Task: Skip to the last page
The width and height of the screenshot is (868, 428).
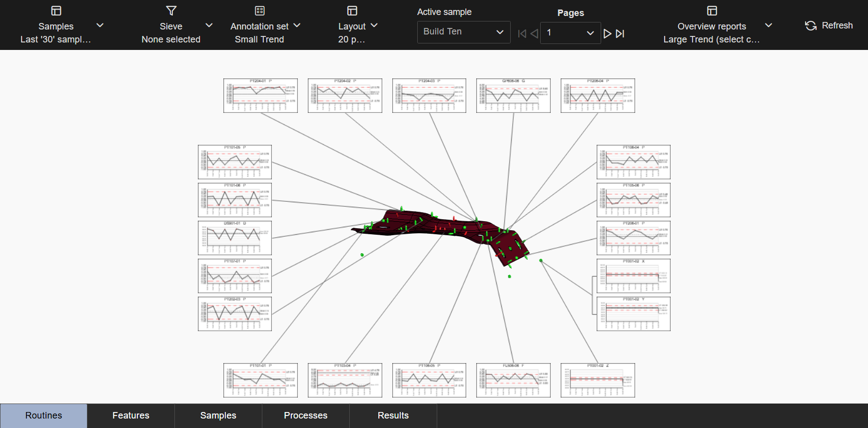Action: (620, 33)
